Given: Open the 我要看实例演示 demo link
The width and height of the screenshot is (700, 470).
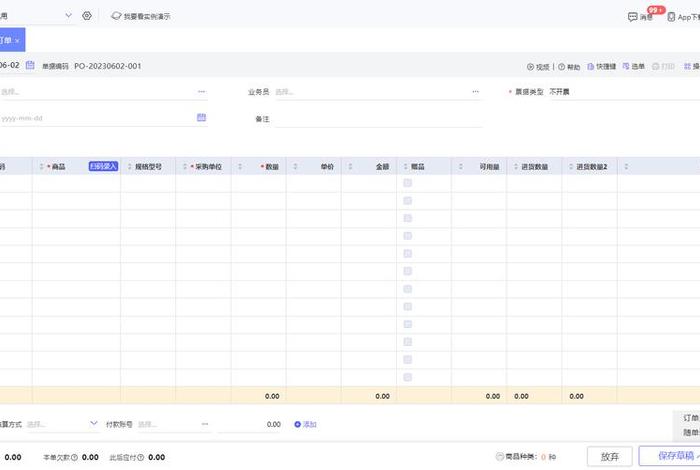Looking at the screenshot, I should point(140,16).
